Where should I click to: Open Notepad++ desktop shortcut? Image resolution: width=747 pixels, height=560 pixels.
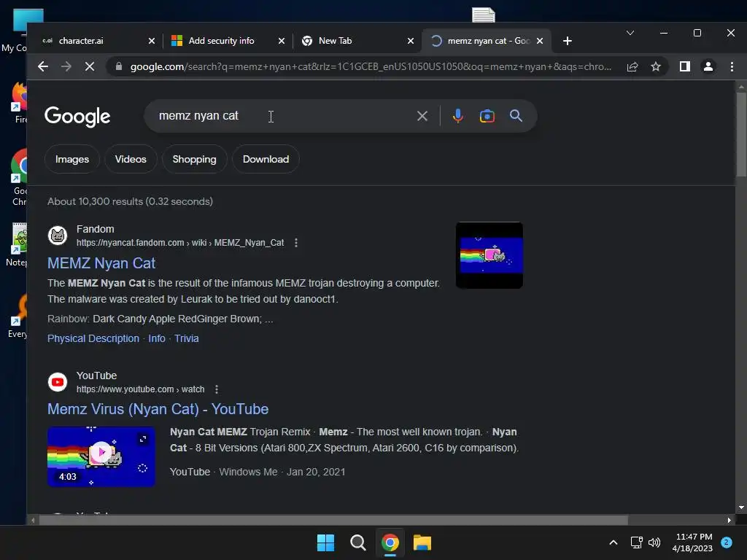(x=18, y=245)
